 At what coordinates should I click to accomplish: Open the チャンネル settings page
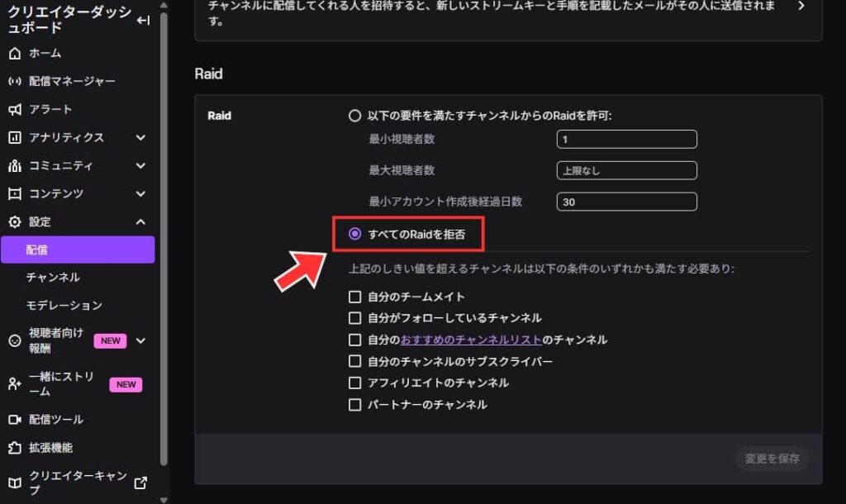click(53, 278)
